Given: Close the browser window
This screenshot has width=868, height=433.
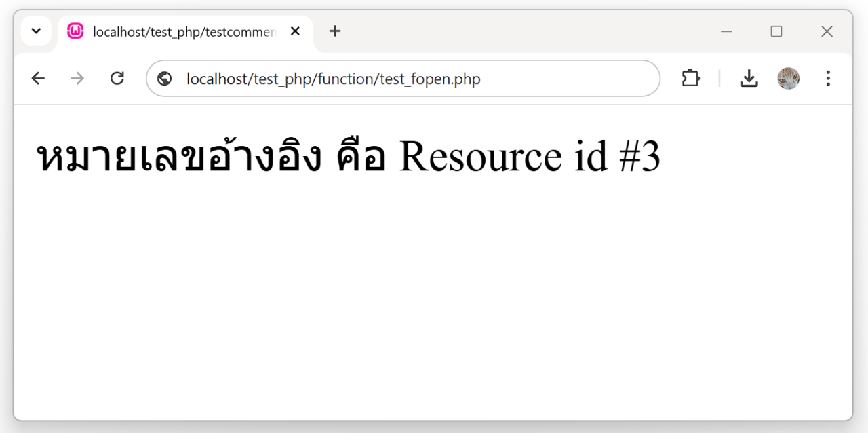Looking at the screenshot, I should point(827,31).
